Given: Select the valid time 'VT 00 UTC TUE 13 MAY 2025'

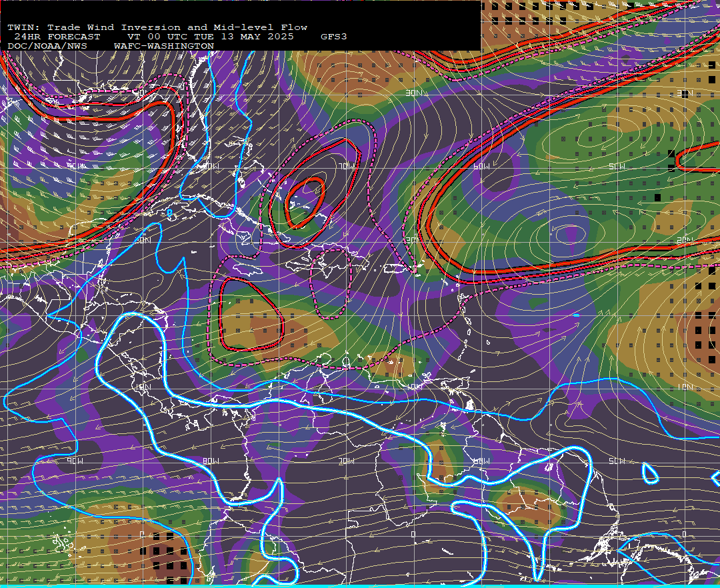Looking at the screenshot, I should pyautogui.click(x=210, y=37).
